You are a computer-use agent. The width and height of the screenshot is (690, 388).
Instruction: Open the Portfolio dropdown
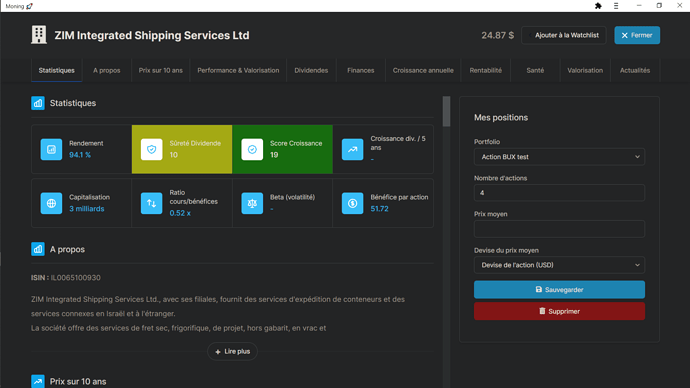pyautogui.click(x=559, y=157)
